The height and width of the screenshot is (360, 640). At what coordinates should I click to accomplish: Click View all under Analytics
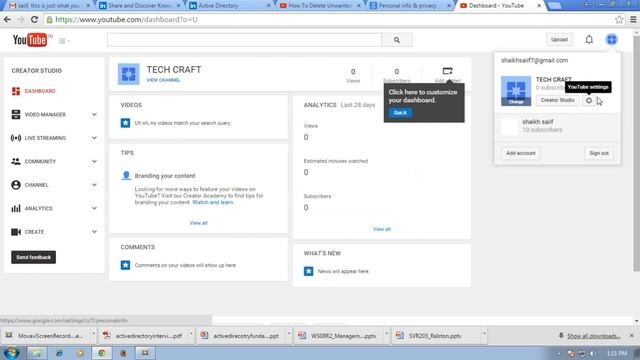point(382,229)
